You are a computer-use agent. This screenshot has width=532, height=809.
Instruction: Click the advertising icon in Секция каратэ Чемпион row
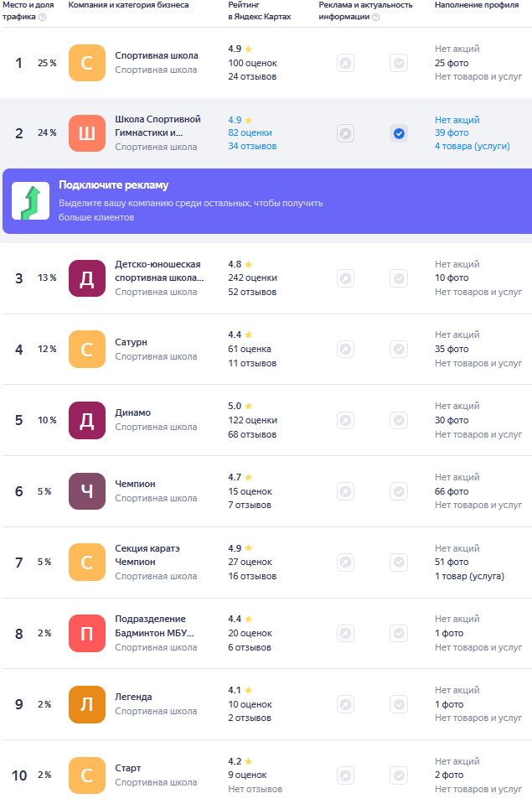coord(345,562)
